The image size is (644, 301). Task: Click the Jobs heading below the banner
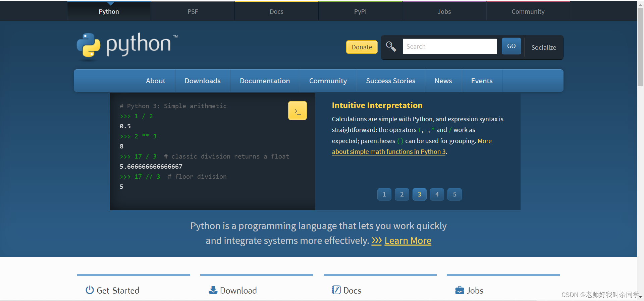[x=475, y=290]
